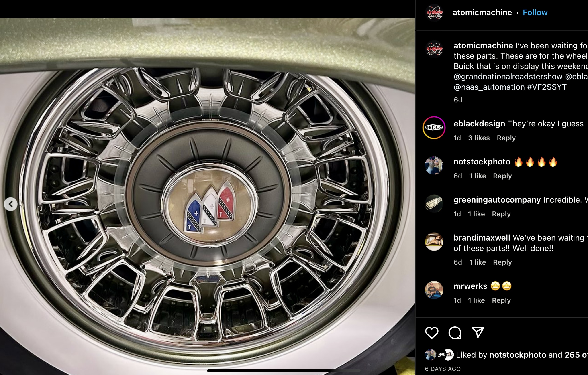Click brandimaxwell's profile avatar
Viewport: 588px width, 375px height.
click(434, 241)
